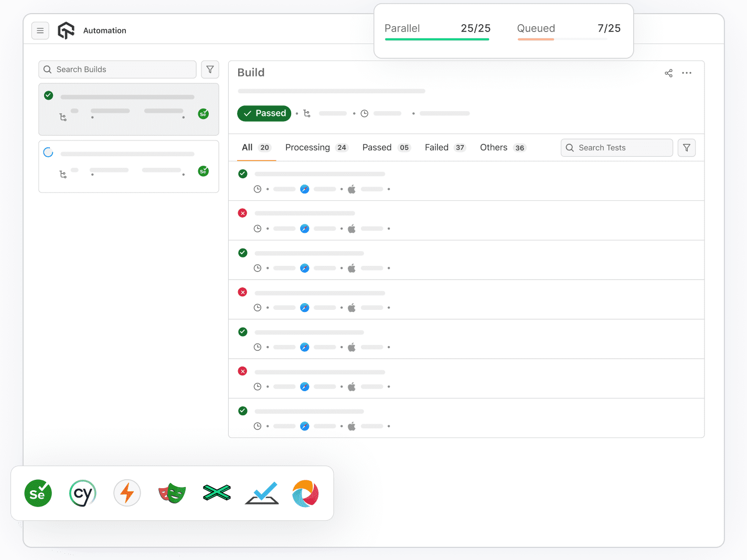Select the Cypress framework icon
The height and width of the screenshot is (560, 747).
coord(82,493)
